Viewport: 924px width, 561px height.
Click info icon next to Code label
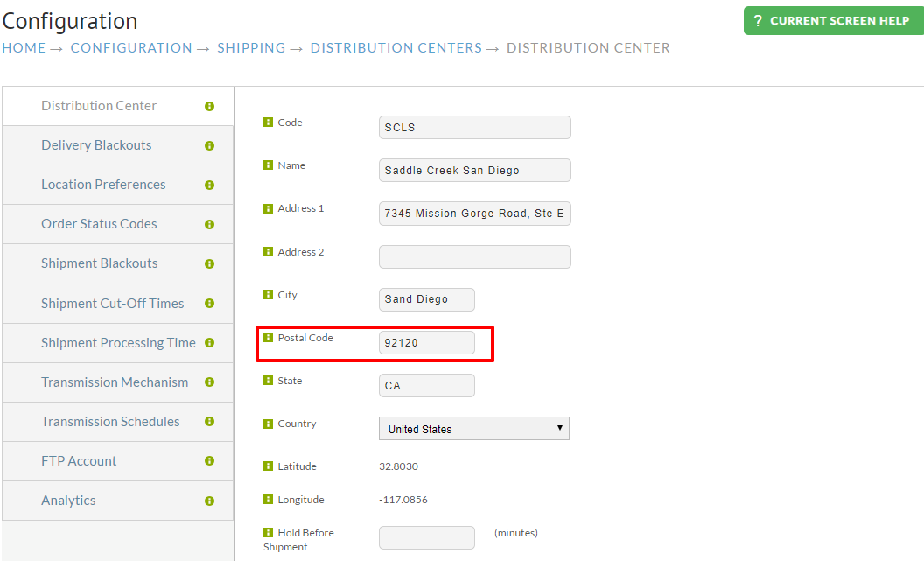(x=268, y=122)
